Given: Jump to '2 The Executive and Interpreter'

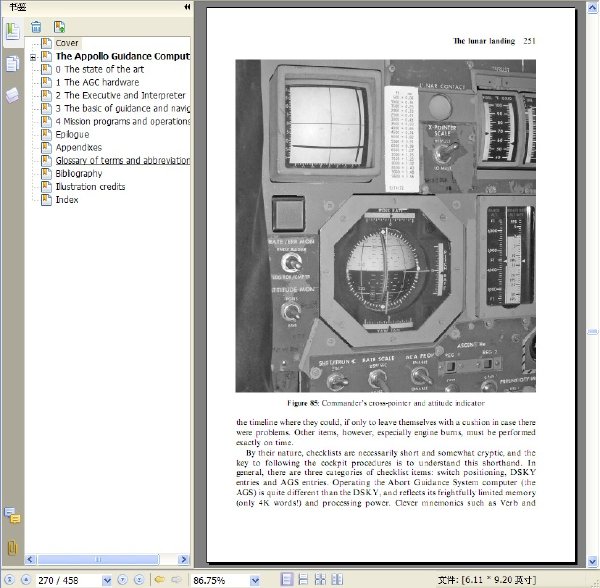Looking at the screenshot, I should point(120,95).
